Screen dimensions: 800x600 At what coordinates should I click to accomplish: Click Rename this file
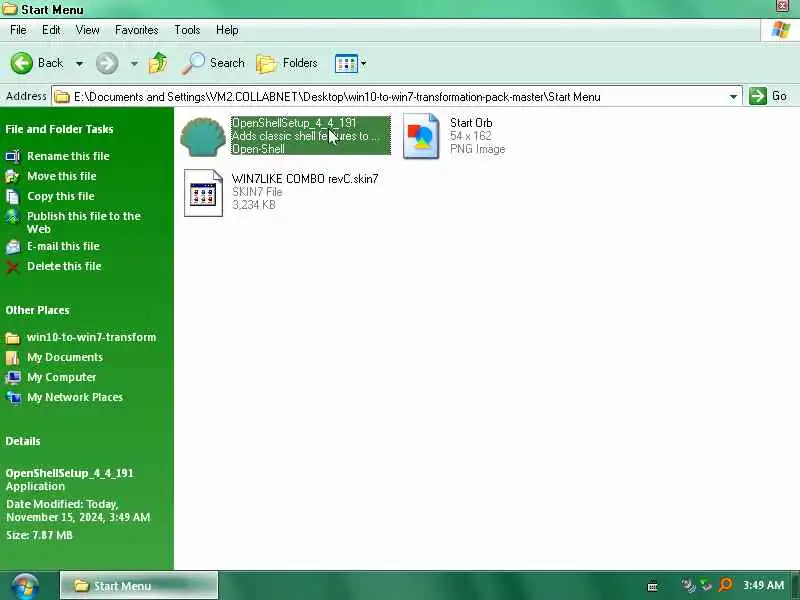(x=68, y=156)
